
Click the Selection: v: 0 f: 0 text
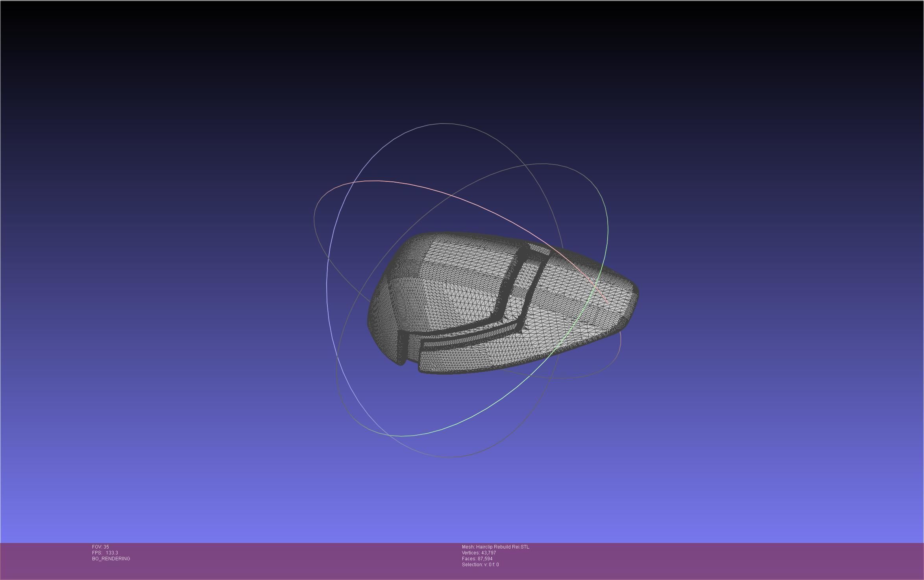(x=480, y=565)
